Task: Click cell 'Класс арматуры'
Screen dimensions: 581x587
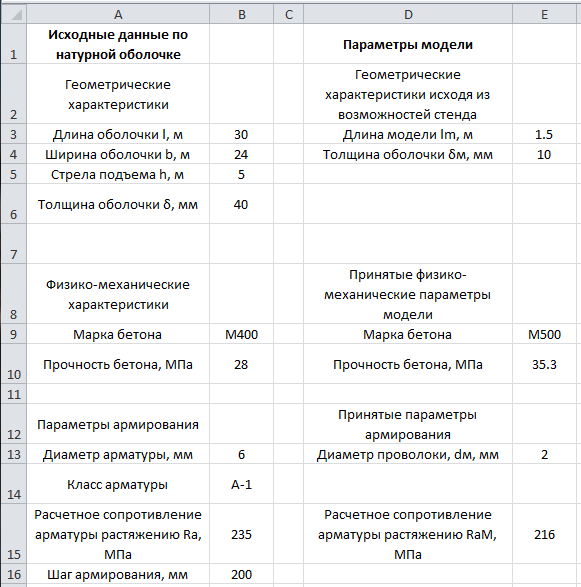Action: pos(118,484)
